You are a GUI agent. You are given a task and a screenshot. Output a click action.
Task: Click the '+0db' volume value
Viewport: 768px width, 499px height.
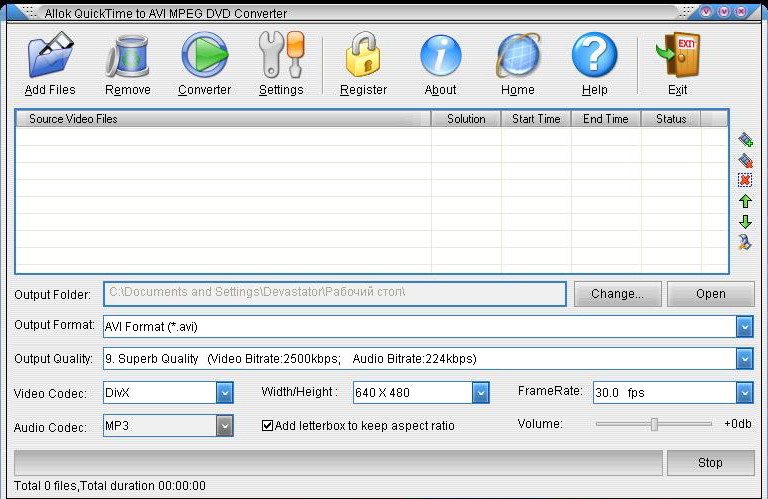tap(738, 424)
